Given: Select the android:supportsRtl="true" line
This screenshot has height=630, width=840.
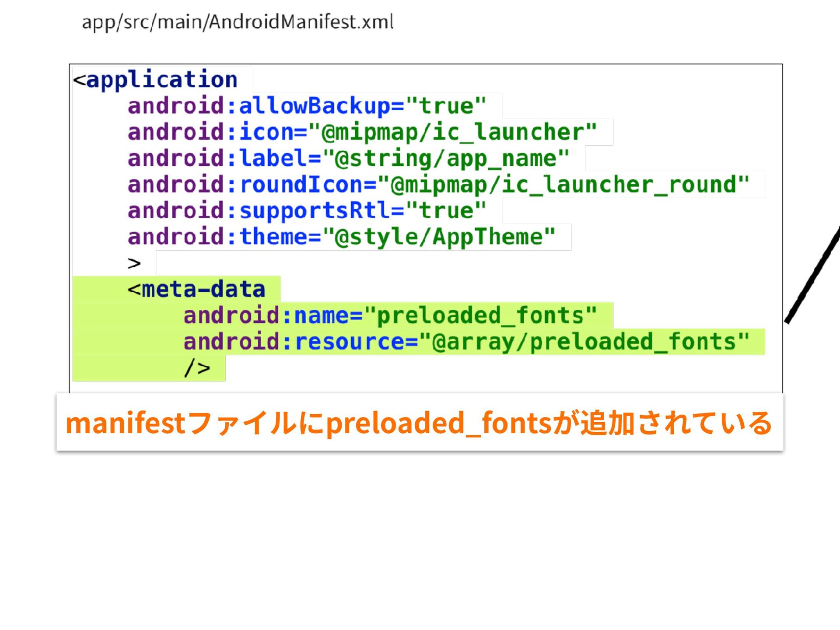Looking at the screenshot, I should pyautogui.click(x=307, y=211).
